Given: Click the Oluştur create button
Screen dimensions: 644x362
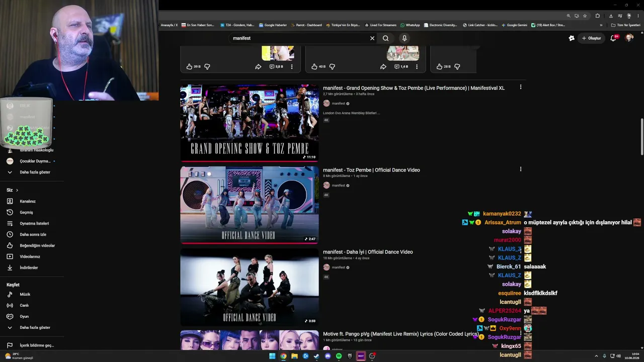Looking at the screenshot, I should [x=592, y=38].
